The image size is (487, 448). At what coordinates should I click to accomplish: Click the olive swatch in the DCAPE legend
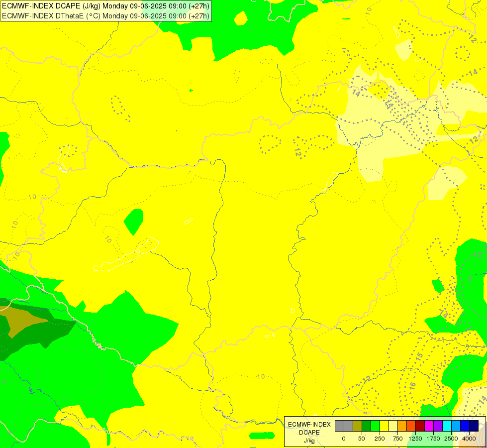[x=358, y=426]
